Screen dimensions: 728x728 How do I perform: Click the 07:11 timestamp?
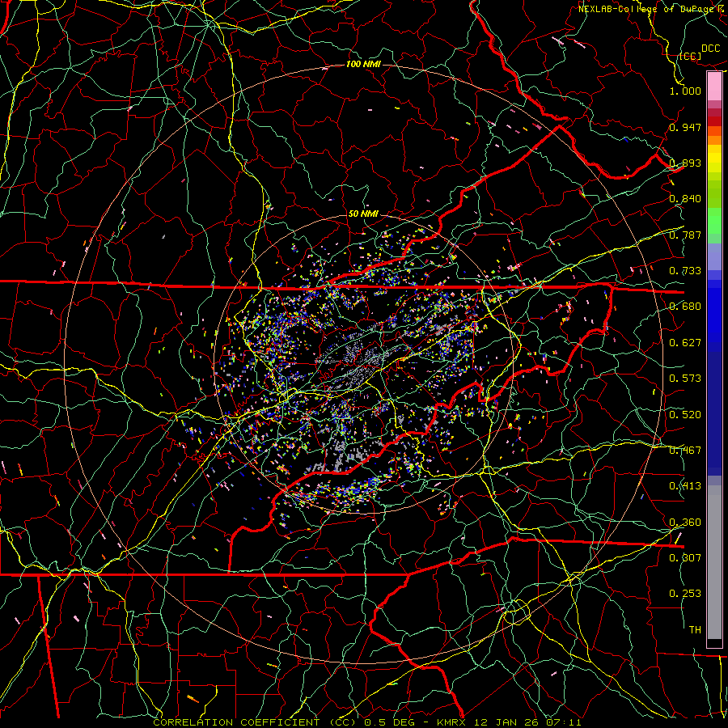click(x=564, y=722)
